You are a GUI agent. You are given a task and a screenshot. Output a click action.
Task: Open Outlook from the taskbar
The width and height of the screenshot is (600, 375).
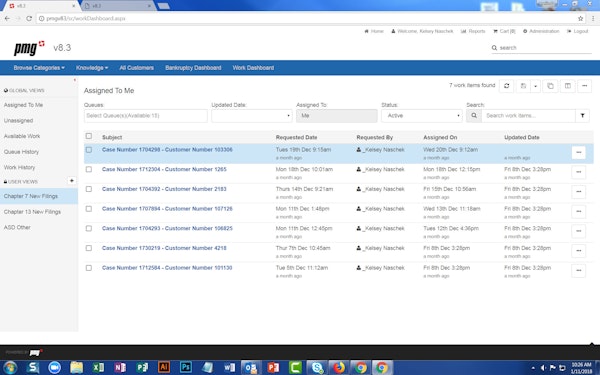click(x=251, y=368)
